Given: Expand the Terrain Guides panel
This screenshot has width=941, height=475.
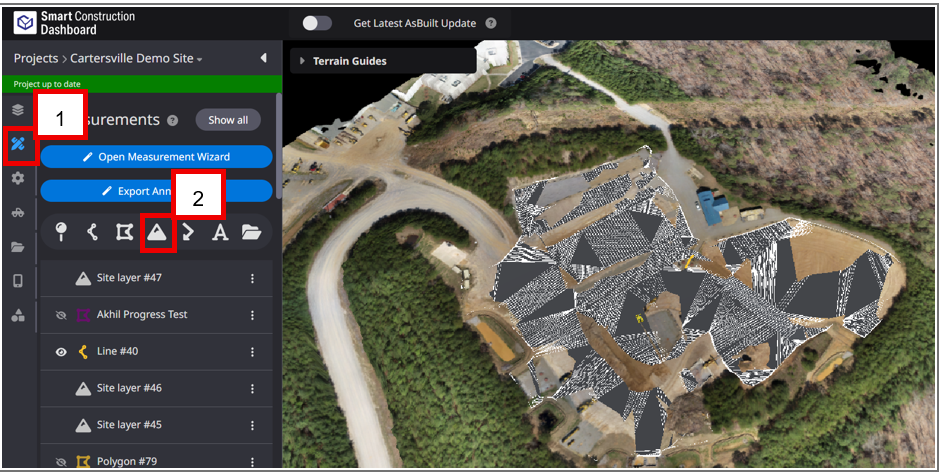Looking at the screenshot, I should [303, 61].
